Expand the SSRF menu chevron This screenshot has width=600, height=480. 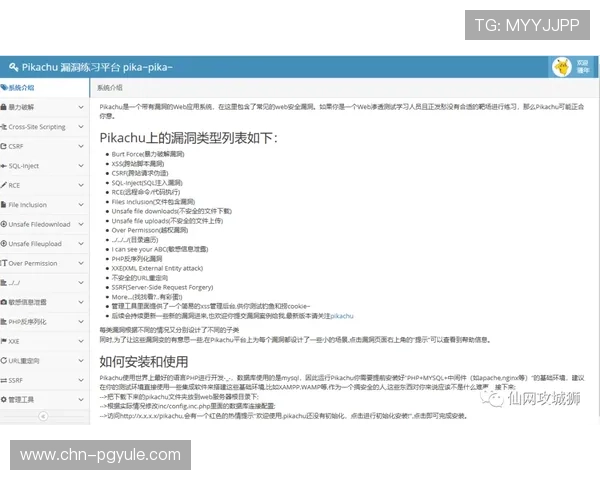pyautogui.click(x=81, y=380)
